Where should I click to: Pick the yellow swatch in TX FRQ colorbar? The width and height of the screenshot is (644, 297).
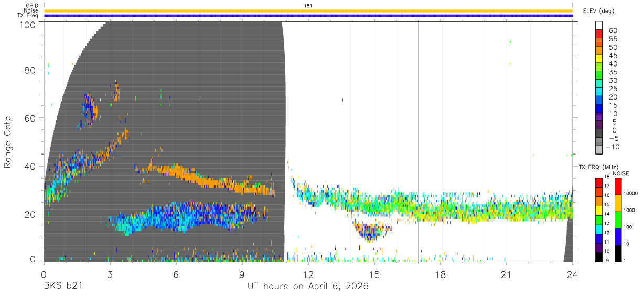(x=599, y=211)
